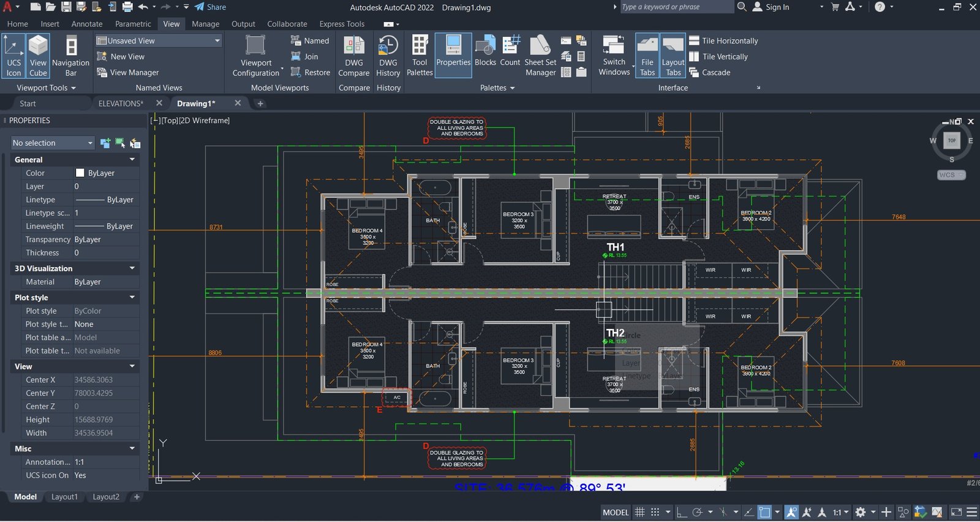The image size is (980, 522).
Task: Open DWG History
Action: coord(388,56)
